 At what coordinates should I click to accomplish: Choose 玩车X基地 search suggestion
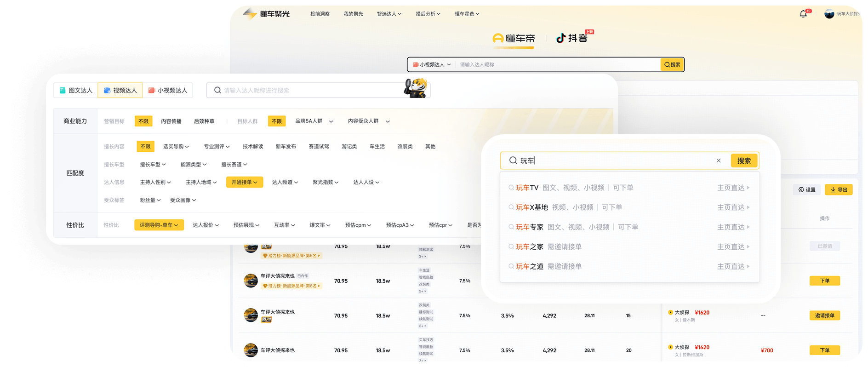[629, 207]
